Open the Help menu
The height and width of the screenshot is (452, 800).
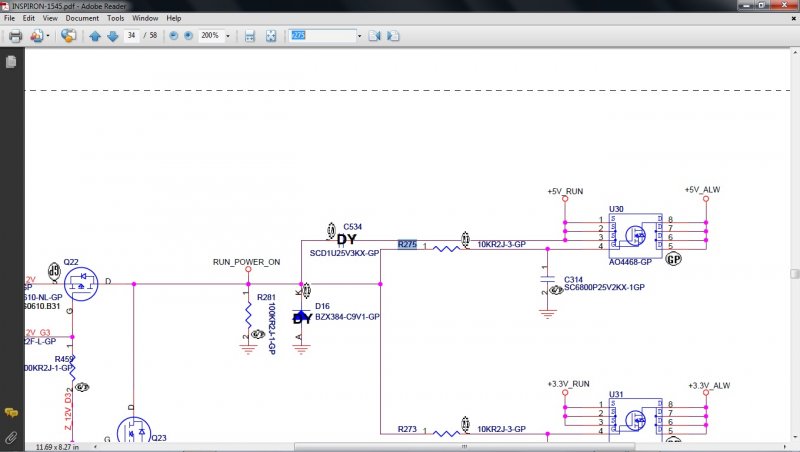pyautogui.click(x=173, y=18)
